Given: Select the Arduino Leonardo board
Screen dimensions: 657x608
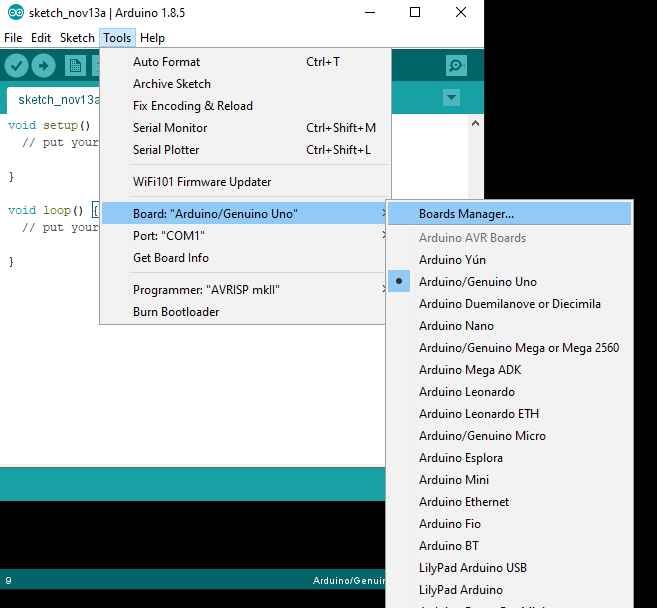Looking at the screenshot, I should click(x=510, y=392).
